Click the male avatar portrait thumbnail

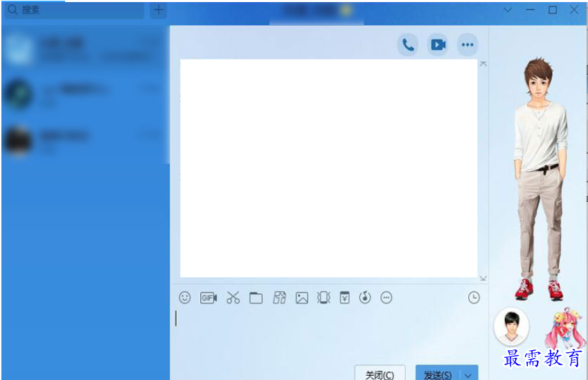coord(511,327)
